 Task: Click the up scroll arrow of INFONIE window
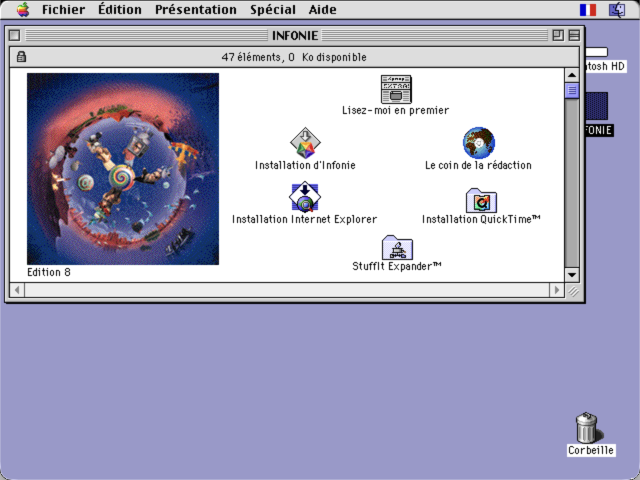coord(572,75)
